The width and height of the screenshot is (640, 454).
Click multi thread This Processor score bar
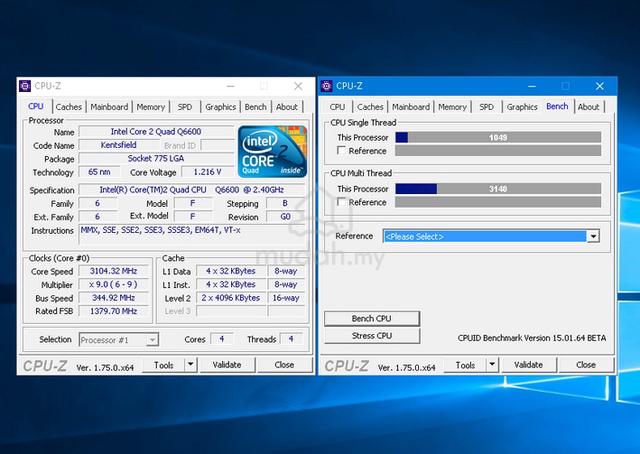tap(498, 189)
